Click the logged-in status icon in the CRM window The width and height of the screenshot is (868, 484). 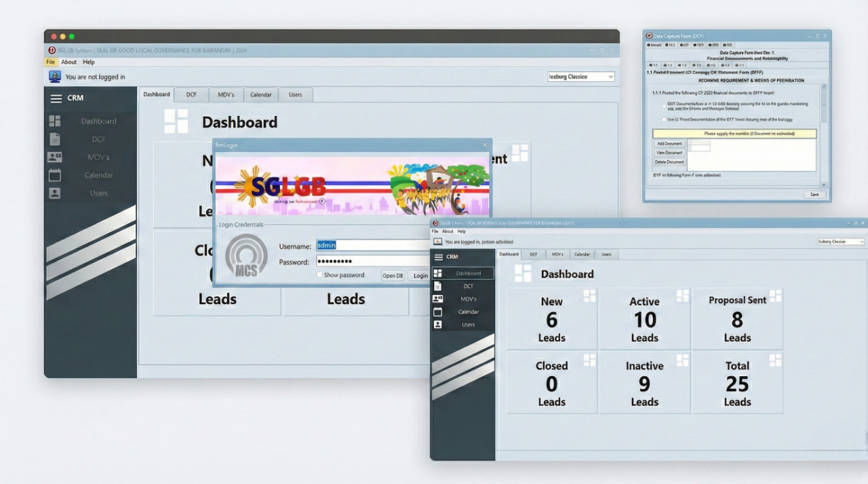point(437,241)
